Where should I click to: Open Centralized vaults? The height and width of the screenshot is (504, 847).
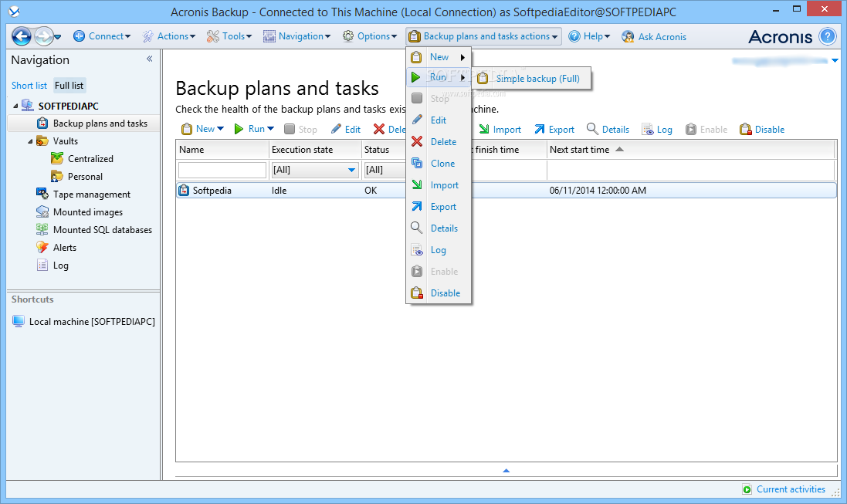pos(82,159)
